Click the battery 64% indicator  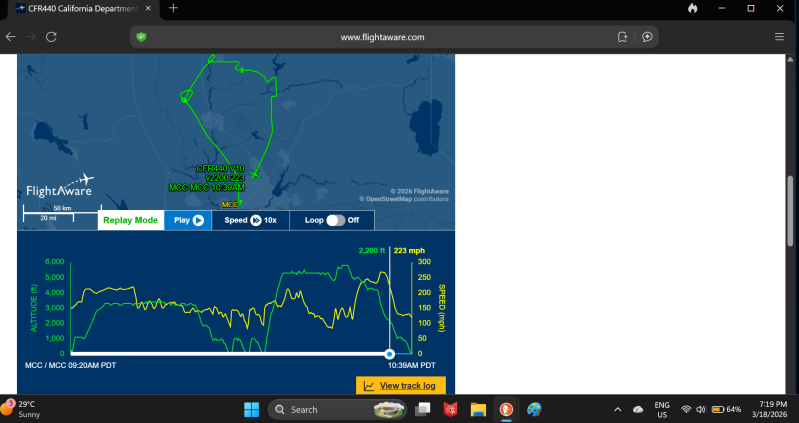[727, 409]
